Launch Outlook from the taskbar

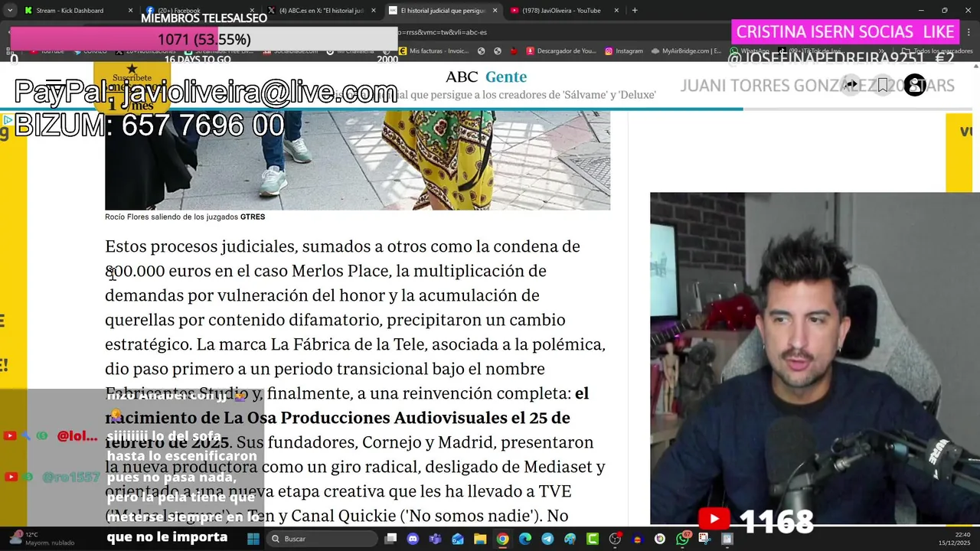458,539
